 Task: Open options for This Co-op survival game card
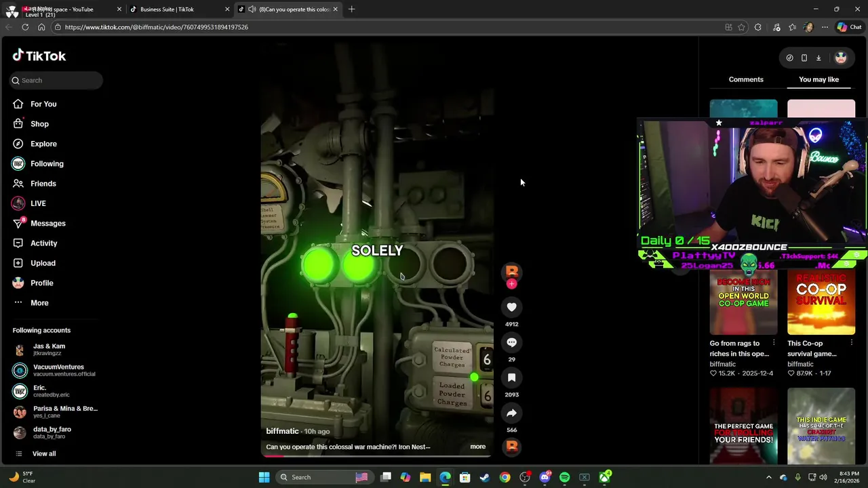(x=851, y=343)
